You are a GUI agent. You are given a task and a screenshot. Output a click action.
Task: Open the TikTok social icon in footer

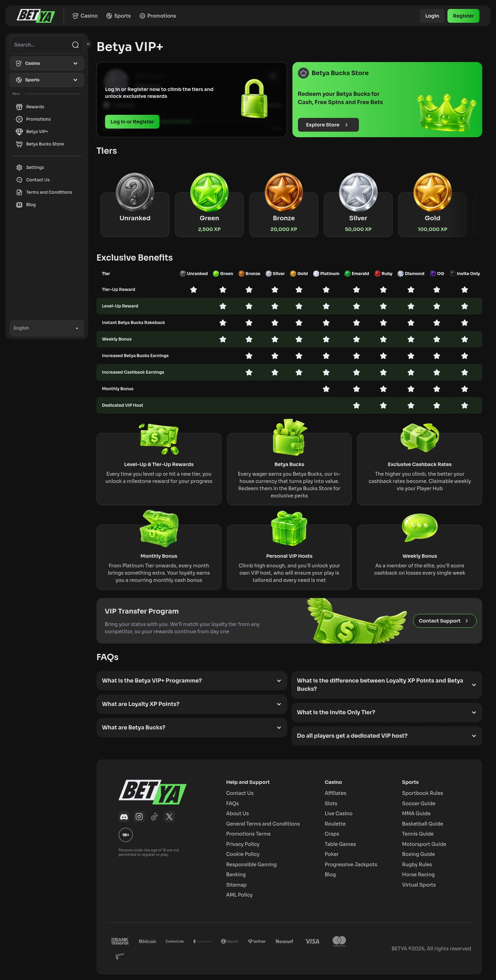pyautogui.click(x=154, y=817)
